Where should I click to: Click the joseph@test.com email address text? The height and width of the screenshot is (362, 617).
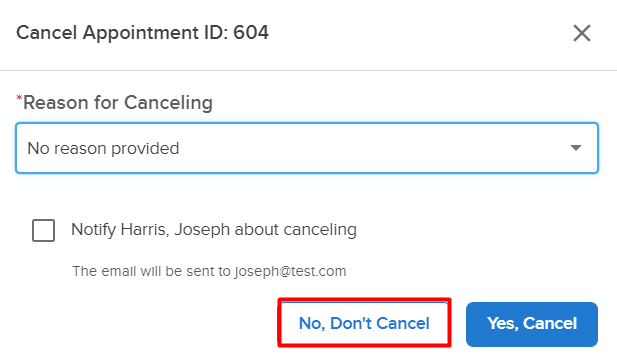[290, 272]
